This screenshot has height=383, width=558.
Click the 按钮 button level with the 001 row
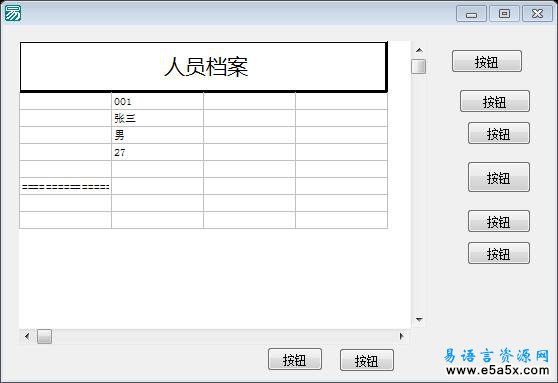click(x=495, y=101)
